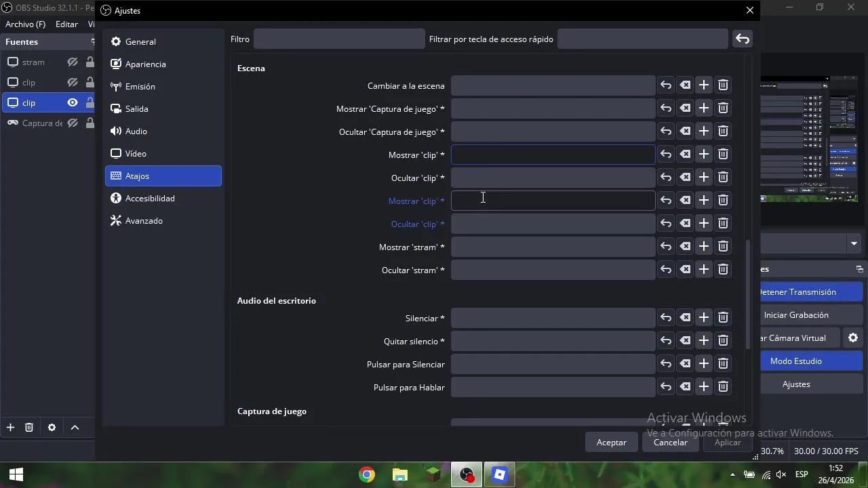This screenshot has width=868, height=488.
Task: Click the Ajustes button in OBS controls
Action: (x=811, y=384)
